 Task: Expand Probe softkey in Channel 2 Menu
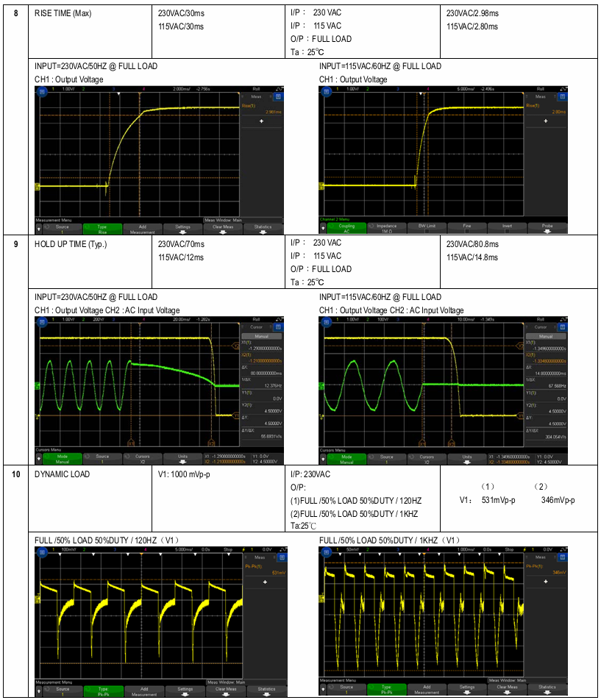[547, 228]
